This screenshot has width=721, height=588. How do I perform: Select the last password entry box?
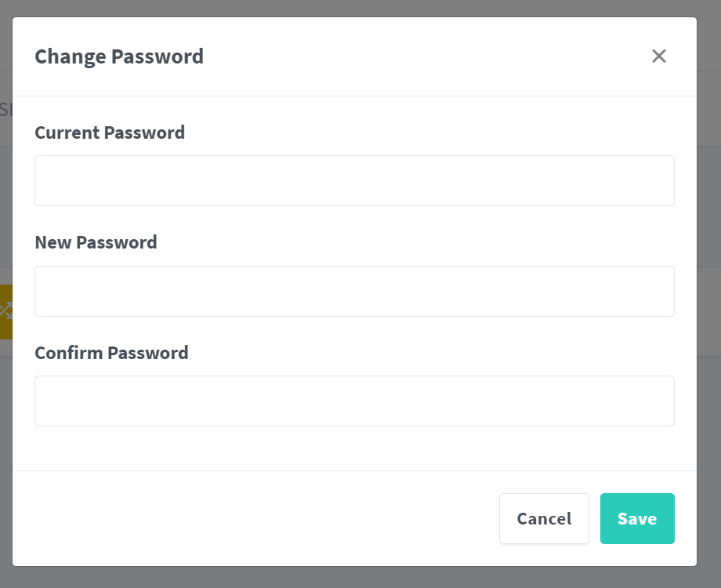coord(354,401)
